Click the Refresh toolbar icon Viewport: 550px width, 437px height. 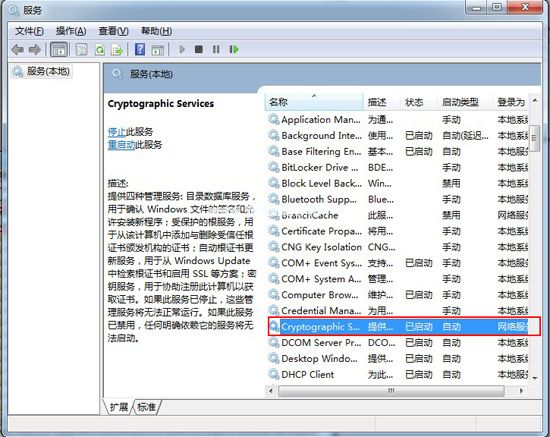100,50
